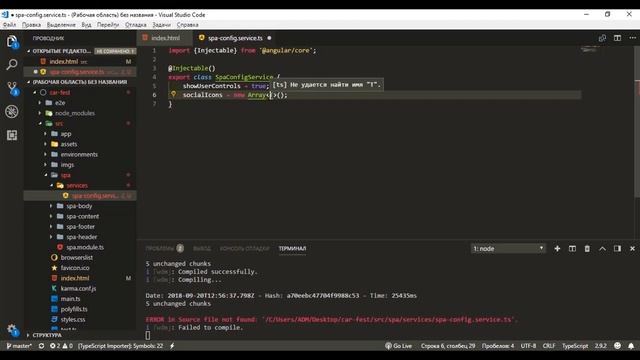Switch to the Debug Console tab

click(244, 249)
